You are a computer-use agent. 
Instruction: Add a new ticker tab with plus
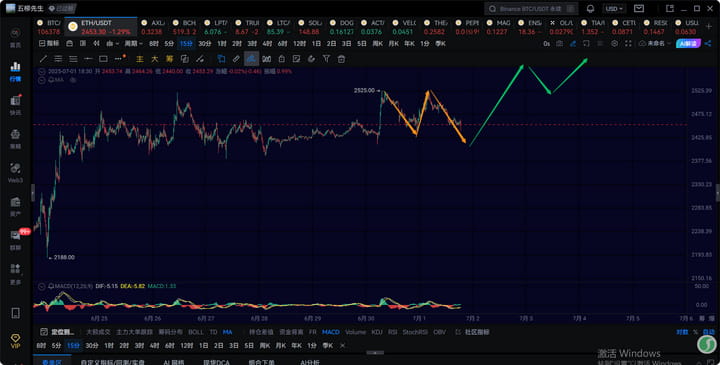click(x=709, y=27)
